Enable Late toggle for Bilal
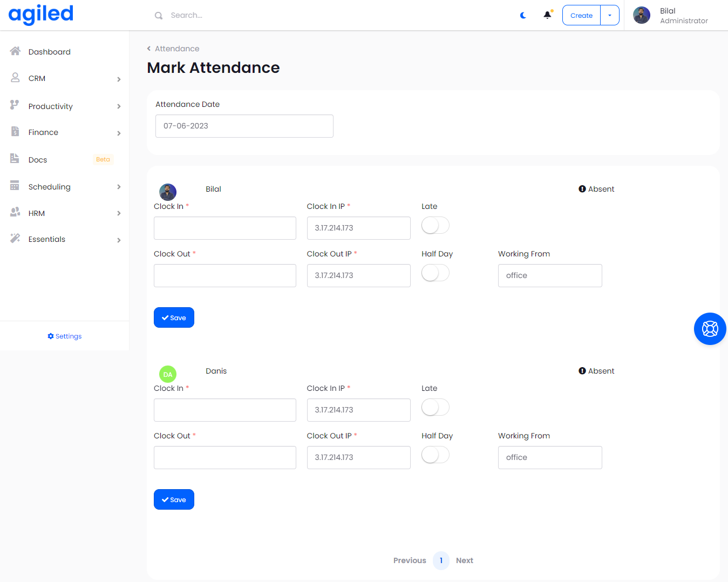This screenshot has width=728, height=582. pyautogui.click(x=435, y=226)
